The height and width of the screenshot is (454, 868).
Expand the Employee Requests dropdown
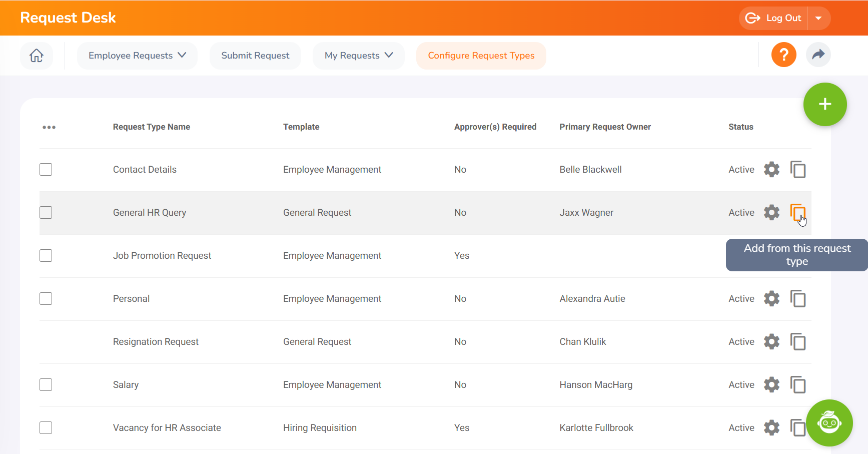137,56
